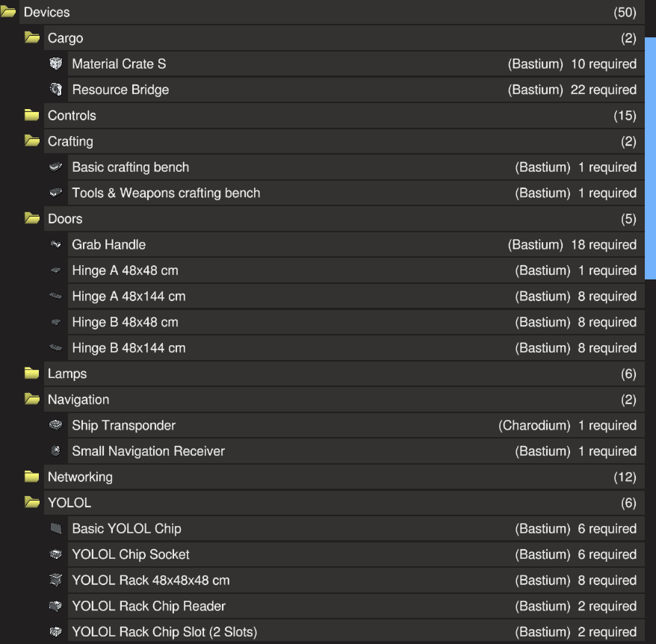Collapse the Doors folder
Image resolution: width=656 pixels, height=644 pixels.
click(32, 219)
